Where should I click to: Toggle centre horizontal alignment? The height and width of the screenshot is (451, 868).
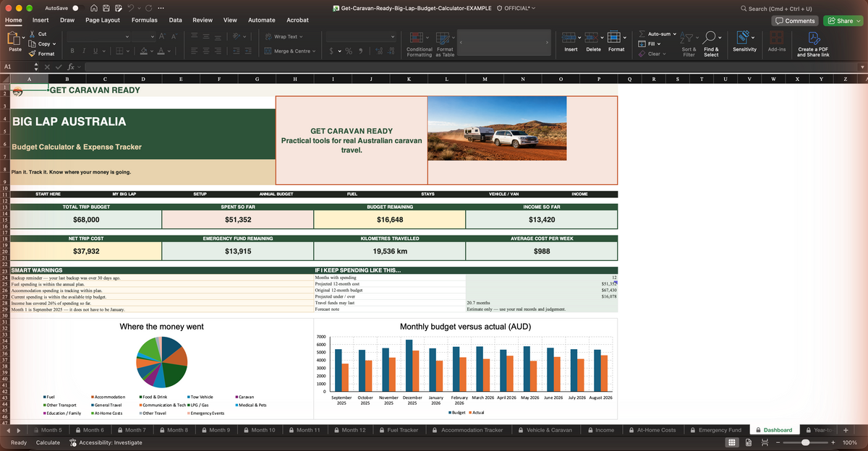(207, 51)
